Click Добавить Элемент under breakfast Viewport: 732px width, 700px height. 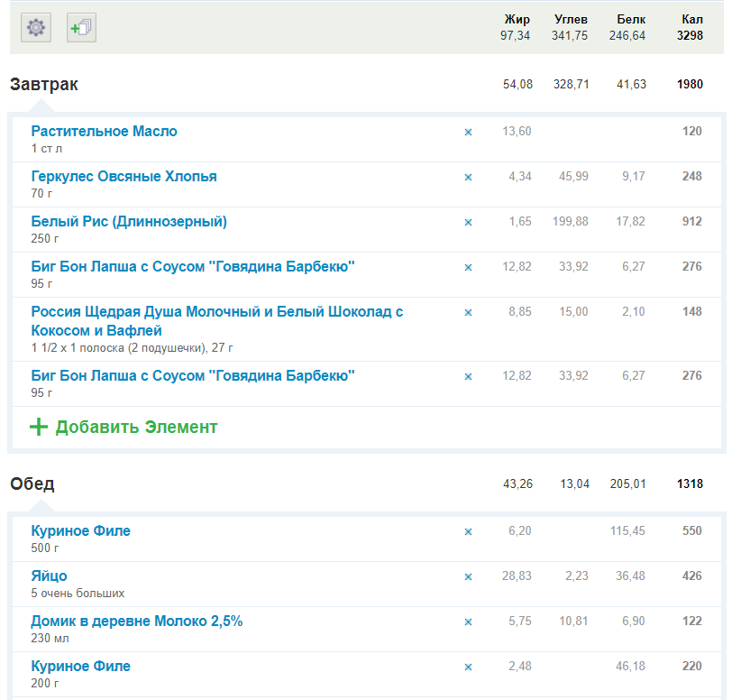click(136, 427)
